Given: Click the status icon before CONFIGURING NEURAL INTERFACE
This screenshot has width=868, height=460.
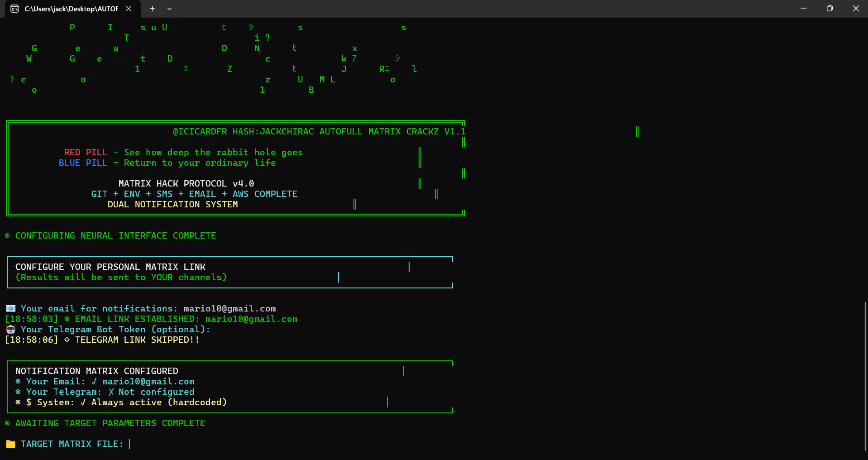Looking at the screenshot, I should point(6,235).
